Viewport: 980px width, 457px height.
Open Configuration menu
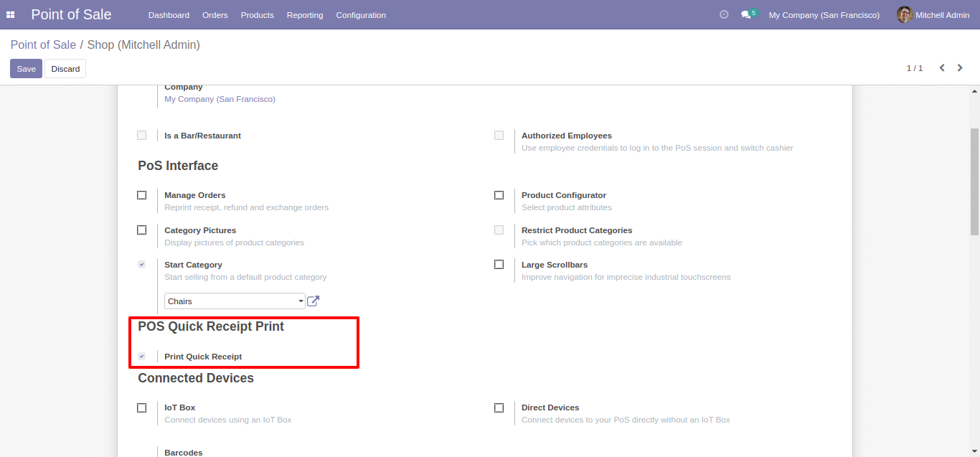[x=361, y=15]
